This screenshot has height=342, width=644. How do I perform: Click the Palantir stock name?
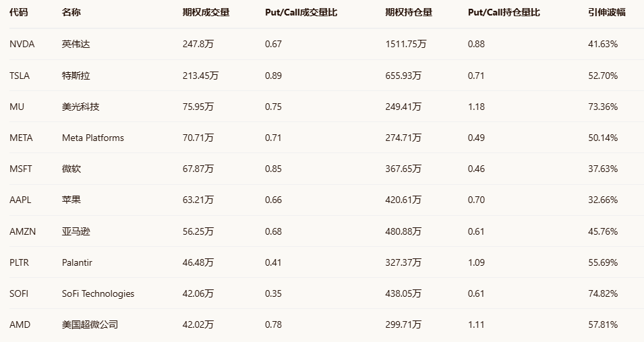pos(79,262)
